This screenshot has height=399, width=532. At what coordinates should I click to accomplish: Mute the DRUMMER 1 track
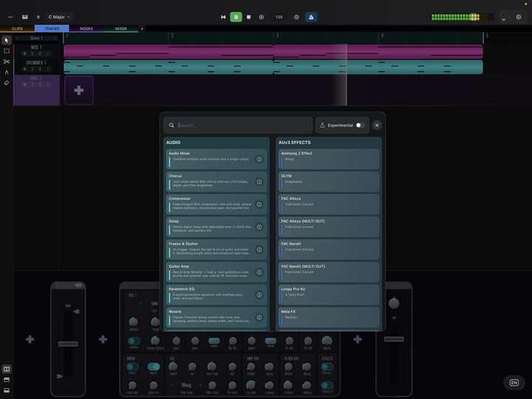(24, 69)
